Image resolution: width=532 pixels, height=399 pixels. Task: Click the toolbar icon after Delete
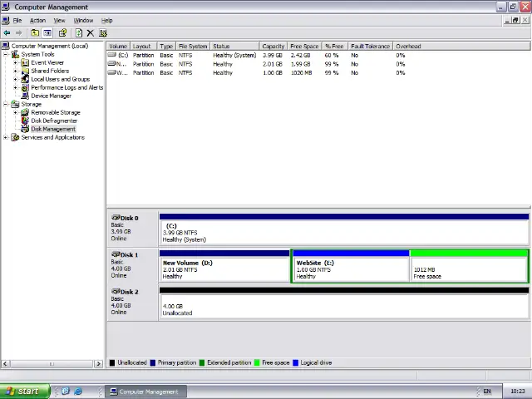[103, 33]
